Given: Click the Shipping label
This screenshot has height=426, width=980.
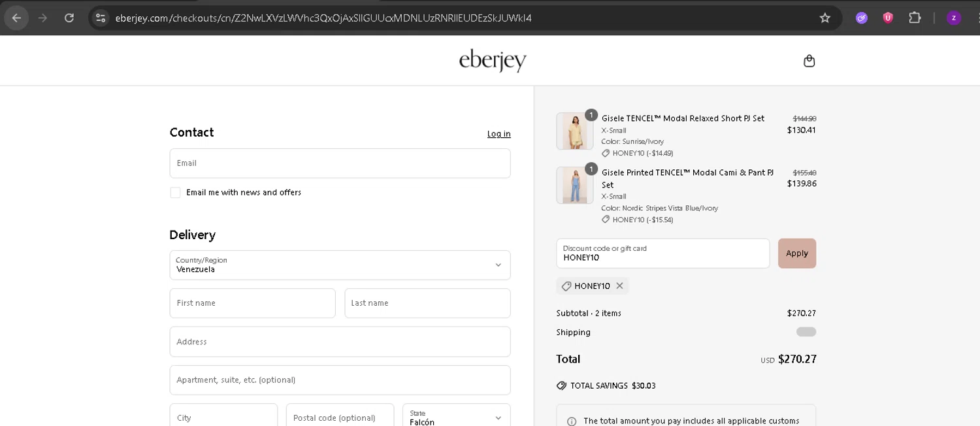Looking at the screenshot, I should point(573,332).
